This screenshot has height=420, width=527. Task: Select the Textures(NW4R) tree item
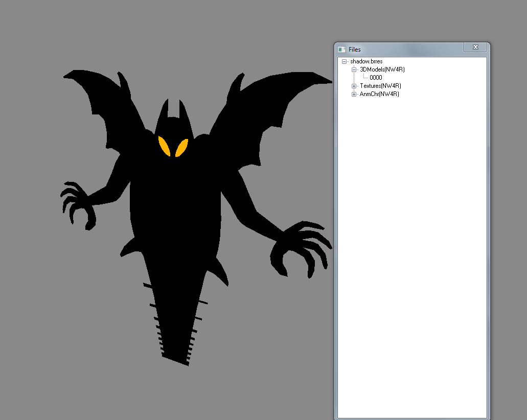pos(380,86)
